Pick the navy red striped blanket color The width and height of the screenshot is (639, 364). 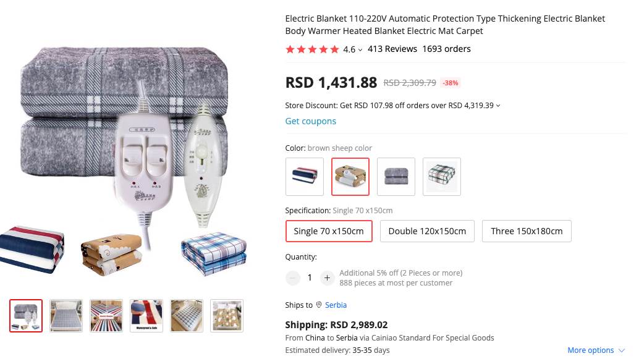pos(305,177)
